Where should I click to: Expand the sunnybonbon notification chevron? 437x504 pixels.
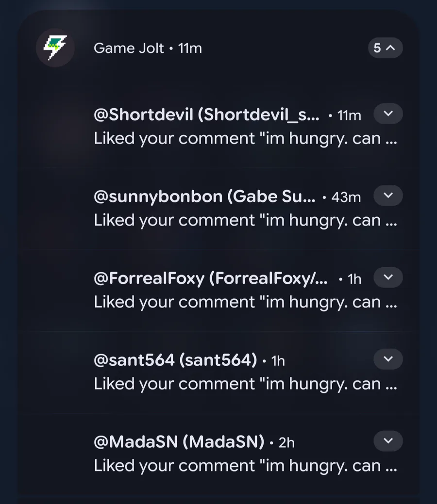tap(388, 196)
